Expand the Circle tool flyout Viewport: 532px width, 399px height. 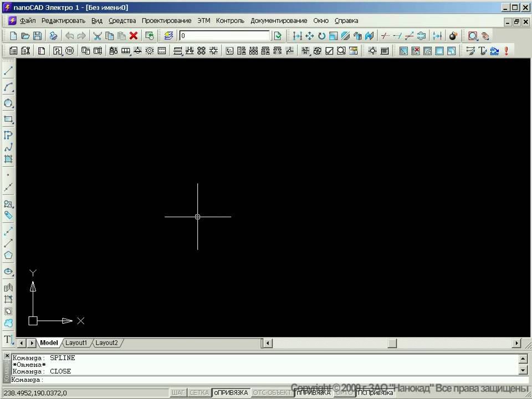13,107
